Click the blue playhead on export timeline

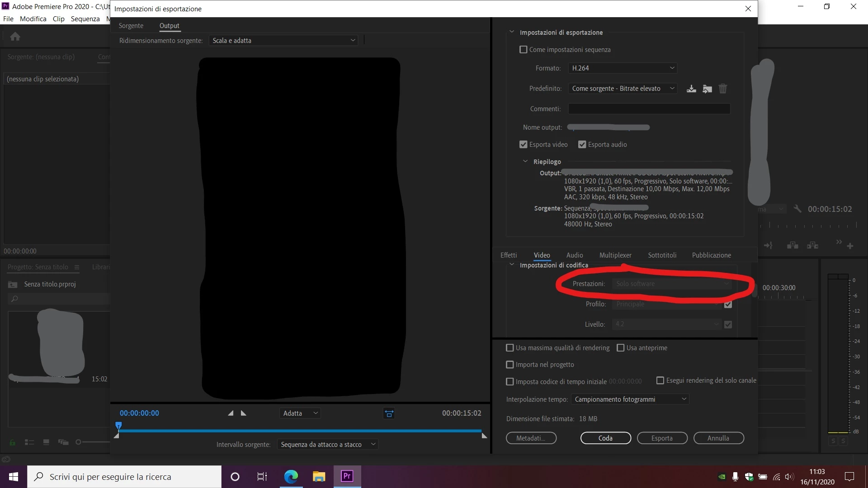118,425
